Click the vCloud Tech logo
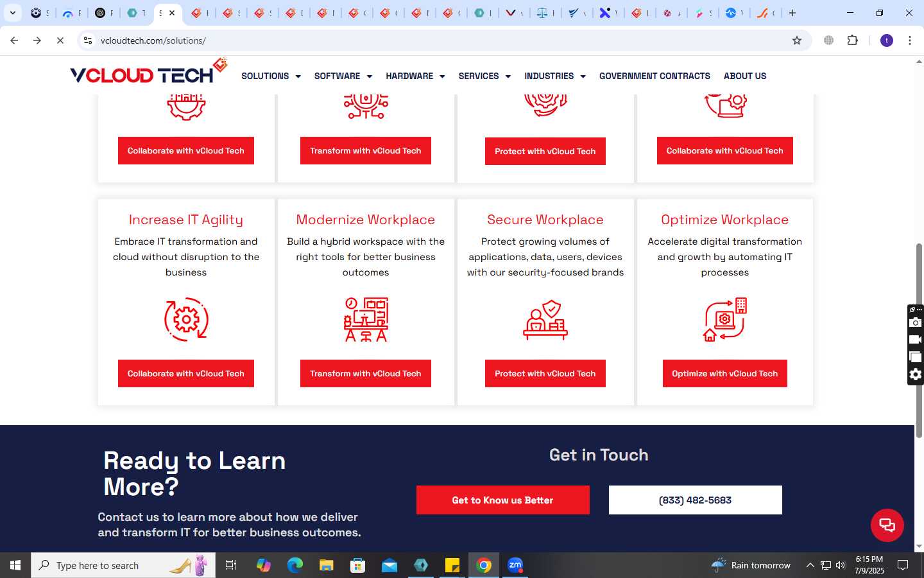This screenshot has height=578, width=924. point(148,72)
